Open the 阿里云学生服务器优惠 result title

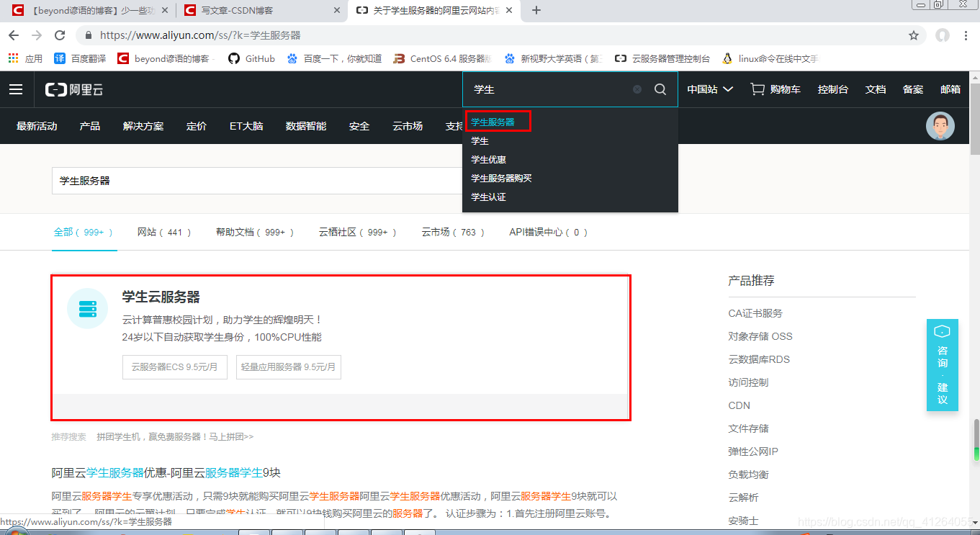[166, 473]
